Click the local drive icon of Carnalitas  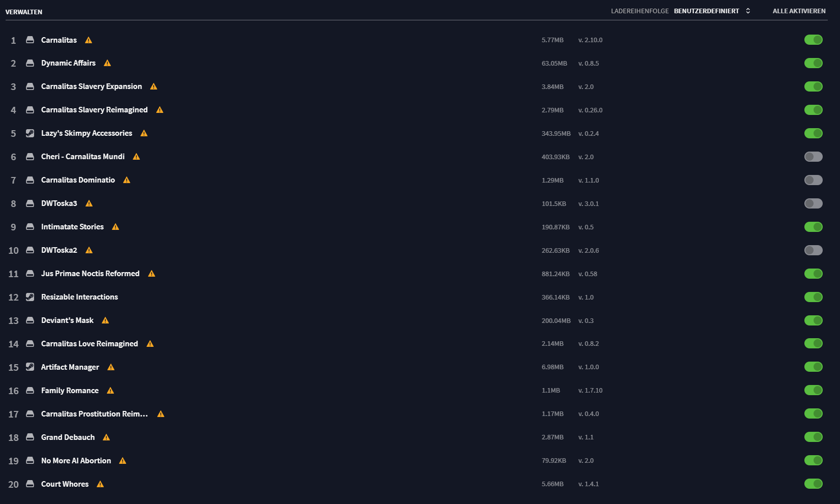click(30, 40)
